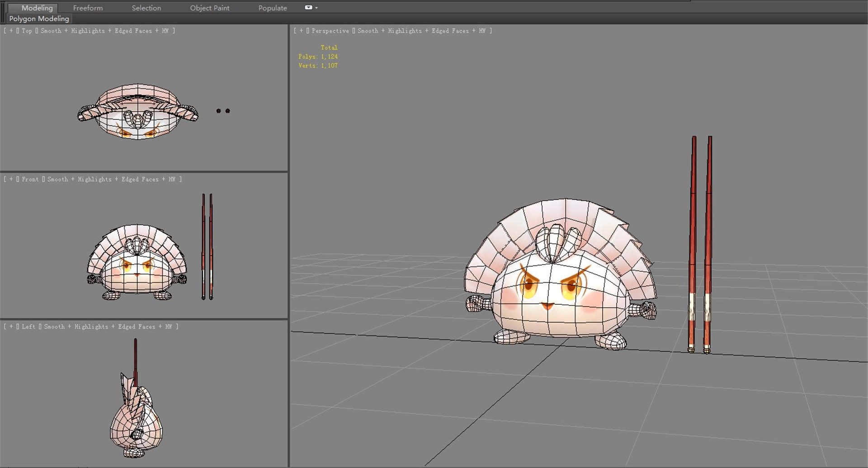Open the Perspective viewport shading label menu

tap(421, 31)
